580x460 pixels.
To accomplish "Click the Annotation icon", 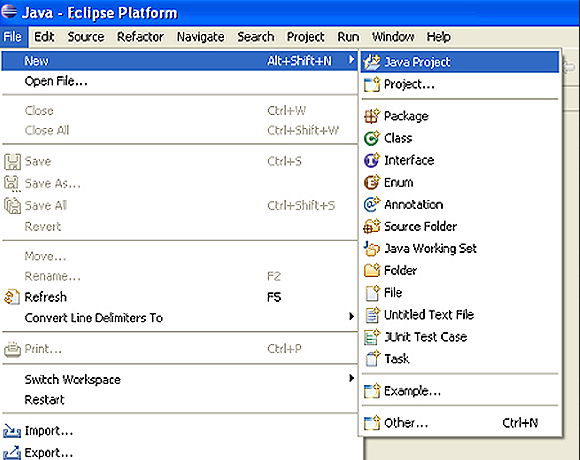I will click(372, 204).
